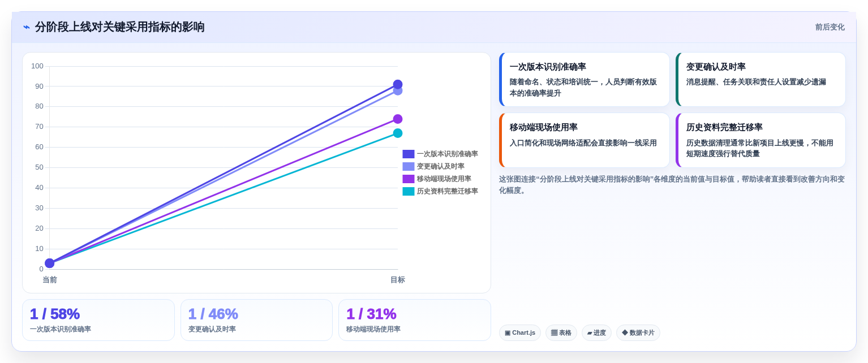Click the legend label 变更确认及时率

pos(440,166)
